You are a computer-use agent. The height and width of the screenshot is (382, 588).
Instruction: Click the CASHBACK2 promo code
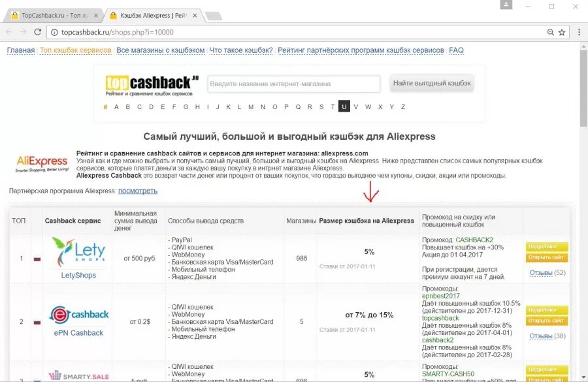(x=474, y=240)
